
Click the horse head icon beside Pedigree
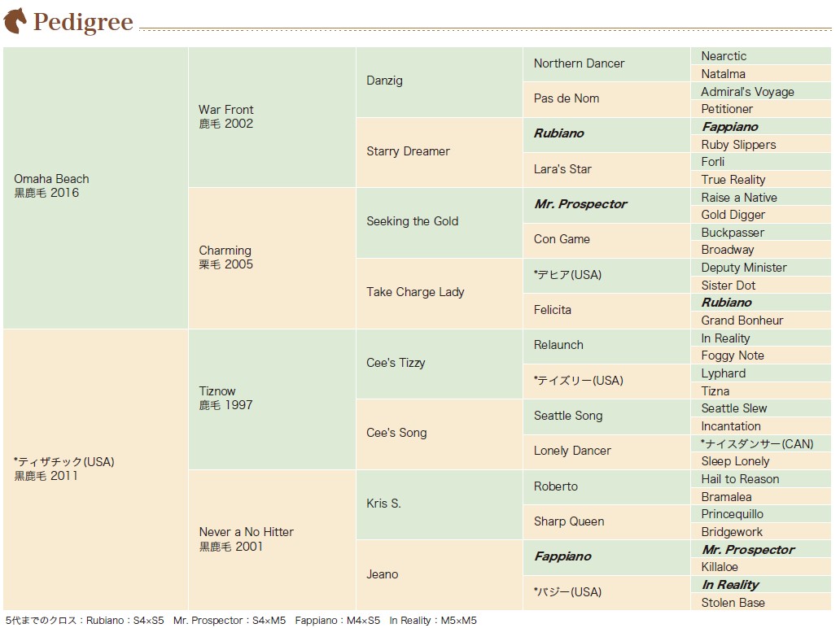(15, 21)
